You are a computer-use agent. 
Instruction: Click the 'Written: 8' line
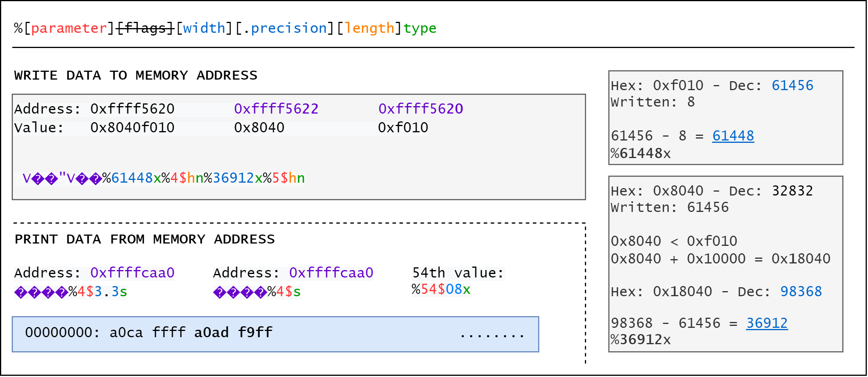(x=653, y=102)
